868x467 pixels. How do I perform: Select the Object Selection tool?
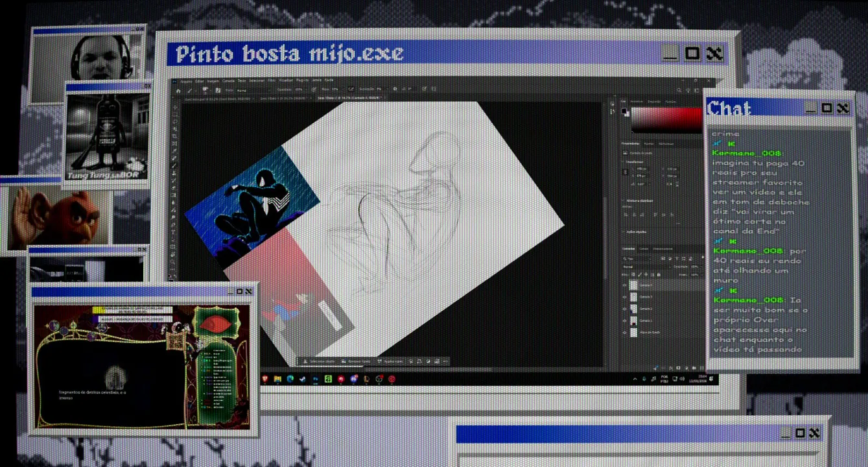[176, 128]
